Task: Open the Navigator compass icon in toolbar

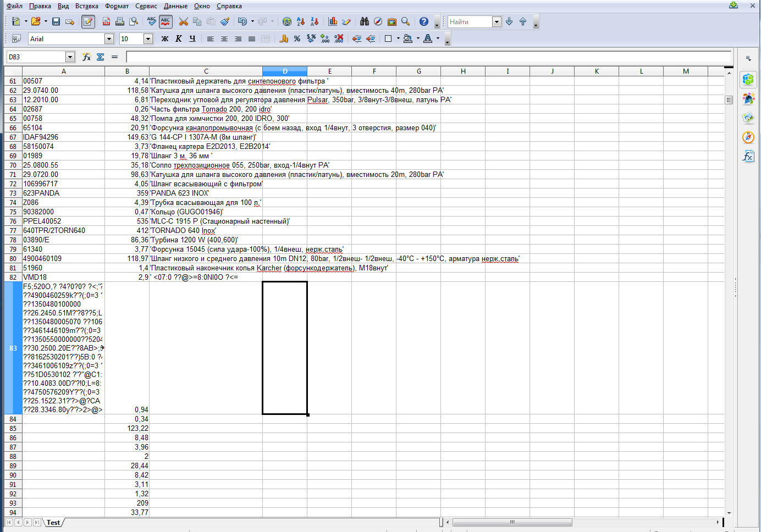Action: pos(378,21)
